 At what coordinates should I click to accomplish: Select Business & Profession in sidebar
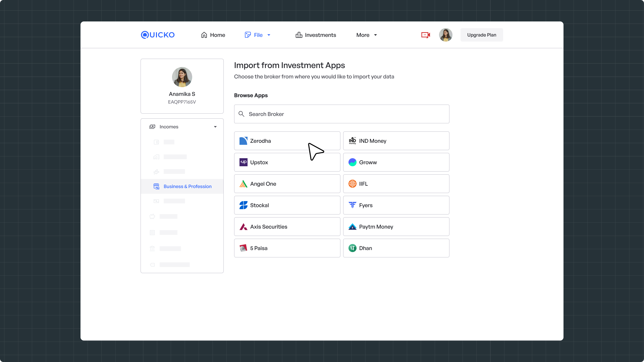pyautogui.click(x=182, y=186)
